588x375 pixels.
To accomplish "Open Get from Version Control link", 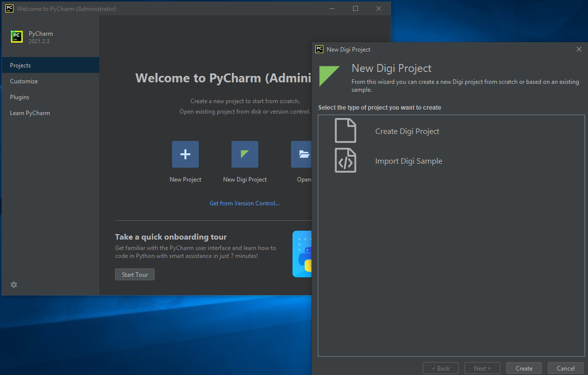I will click(x=244, y=203).
